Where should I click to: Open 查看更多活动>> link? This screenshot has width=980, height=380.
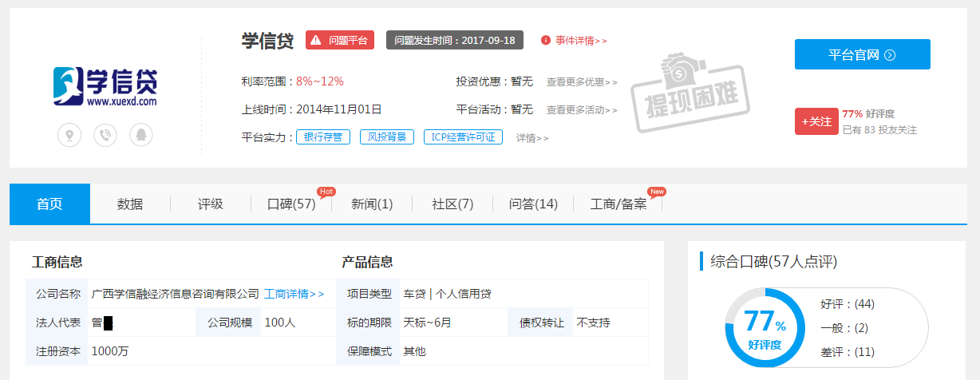click(x=583, y=109)
